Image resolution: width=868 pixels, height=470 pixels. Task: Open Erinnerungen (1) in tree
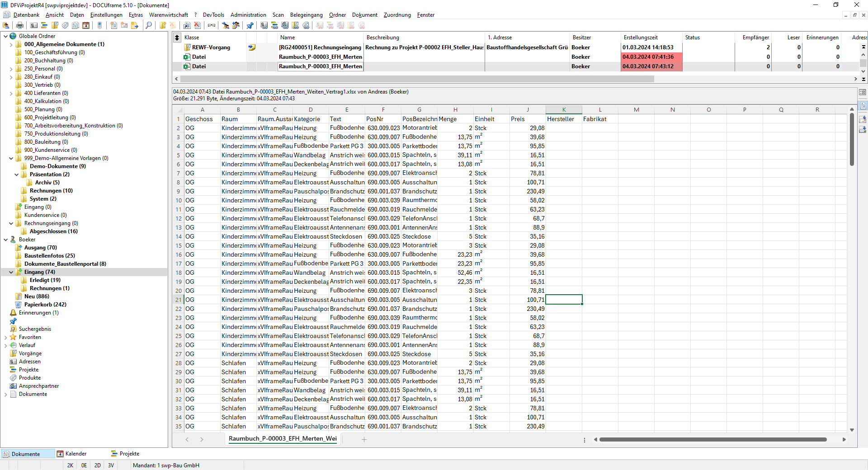[39, 313]
